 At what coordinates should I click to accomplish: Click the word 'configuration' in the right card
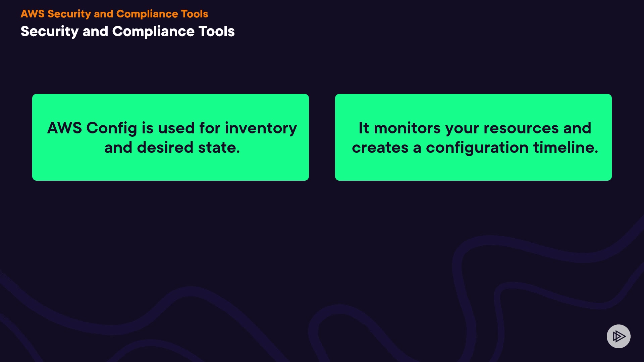(477, 147)
